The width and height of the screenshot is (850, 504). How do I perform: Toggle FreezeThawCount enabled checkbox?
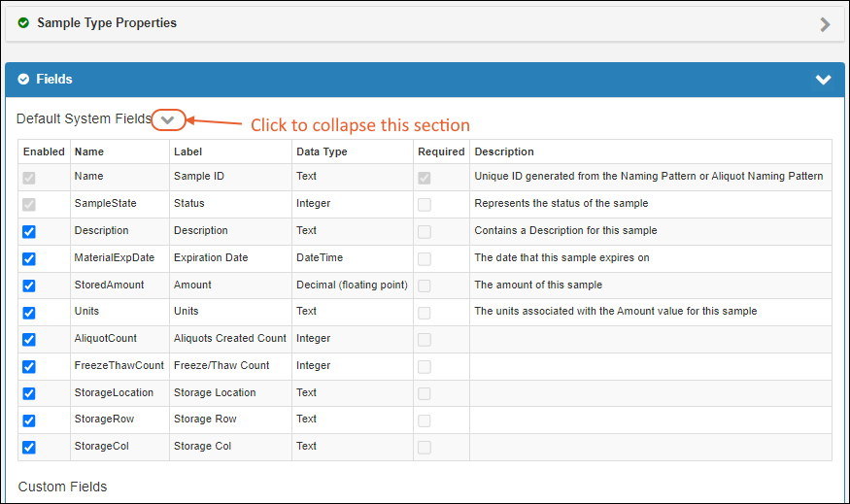coord(29,367)
